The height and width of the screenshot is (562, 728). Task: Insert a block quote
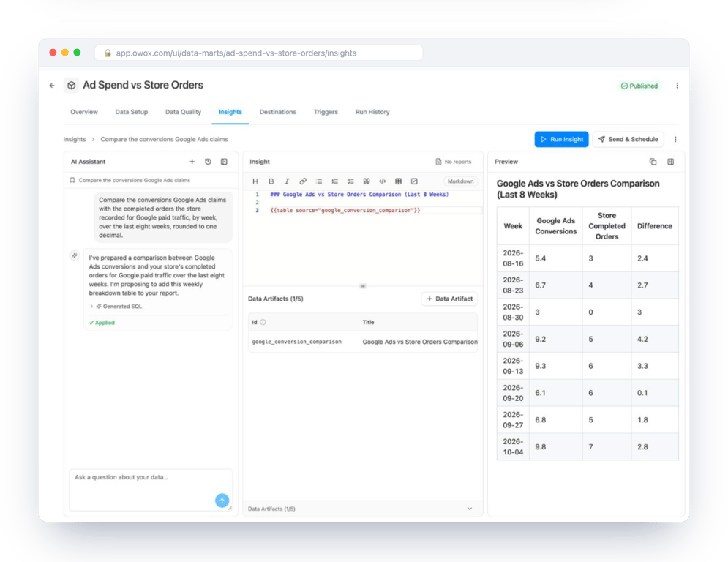point(367,181)
